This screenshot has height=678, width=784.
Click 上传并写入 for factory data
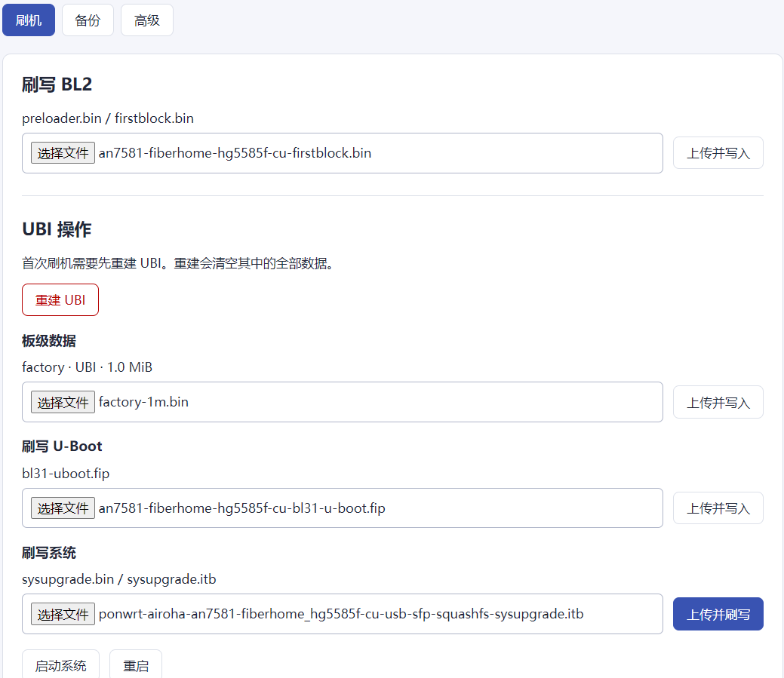[x=718, y=402]
